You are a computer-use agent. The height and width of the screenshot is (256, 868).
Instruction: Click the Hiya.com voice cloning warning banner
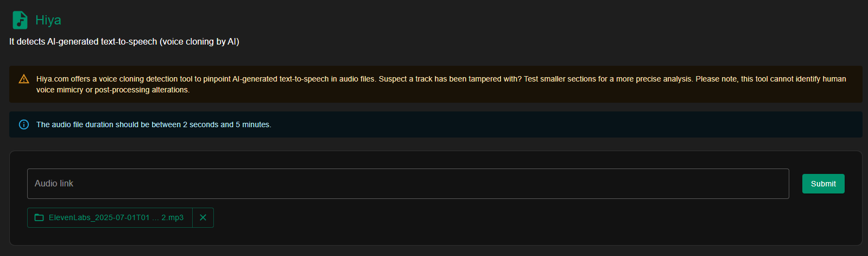coord(436,84)
